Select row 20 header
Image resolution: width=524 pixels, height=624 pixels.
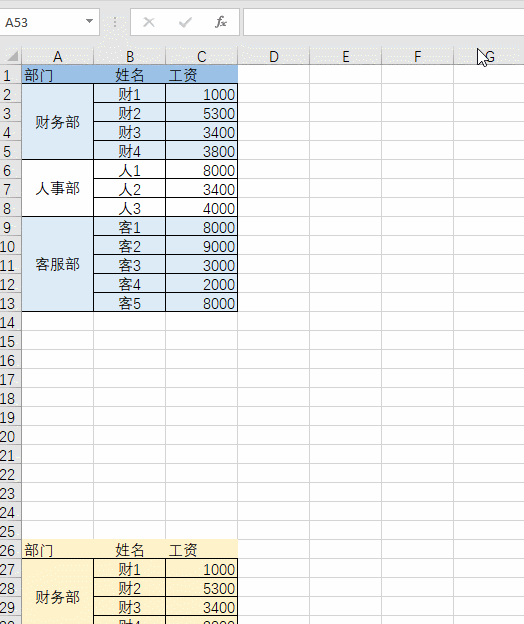[x=10, y=437]
